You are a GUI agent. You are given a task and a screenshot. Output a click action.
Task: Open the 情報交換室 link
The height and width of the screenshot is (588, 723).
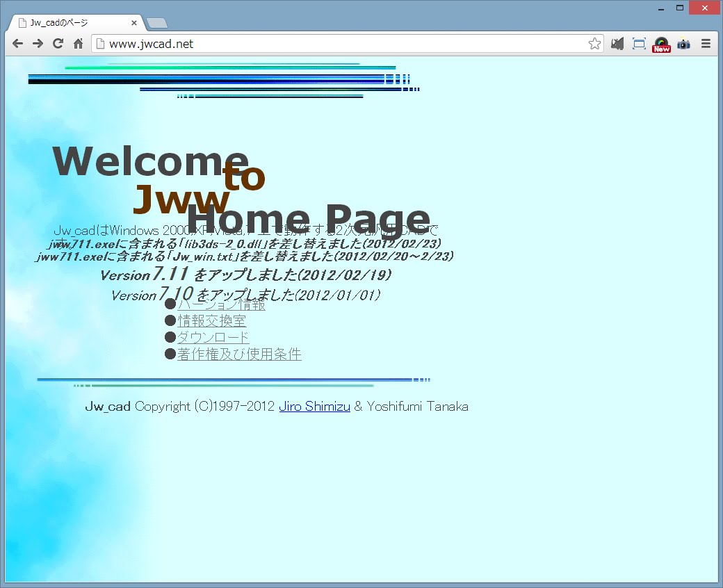[211, 320]
